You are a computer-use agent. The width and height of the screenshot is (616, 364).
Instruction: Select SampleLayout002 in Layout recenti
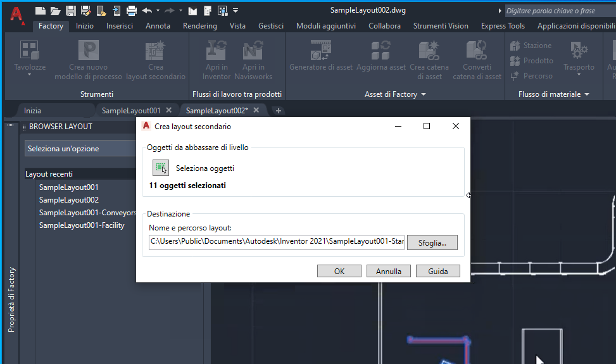[x=69, y=200]
